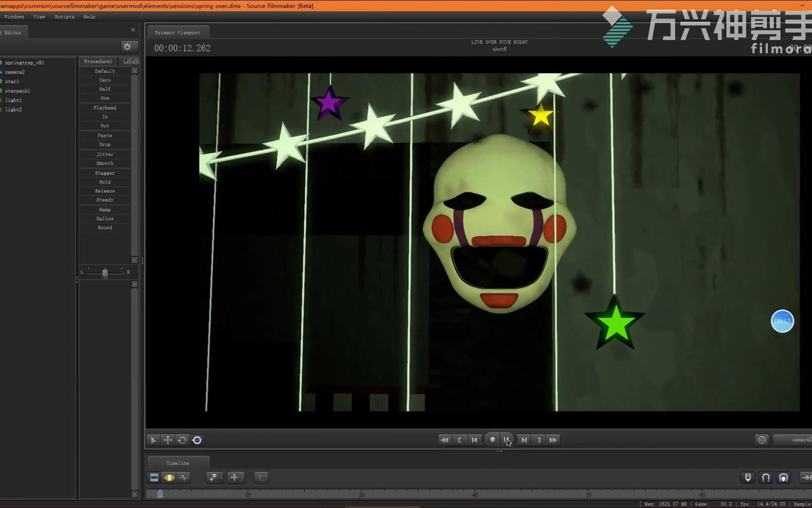
Task: Select springtrap_v91 animation set
Action: click(x=24, y=63)
